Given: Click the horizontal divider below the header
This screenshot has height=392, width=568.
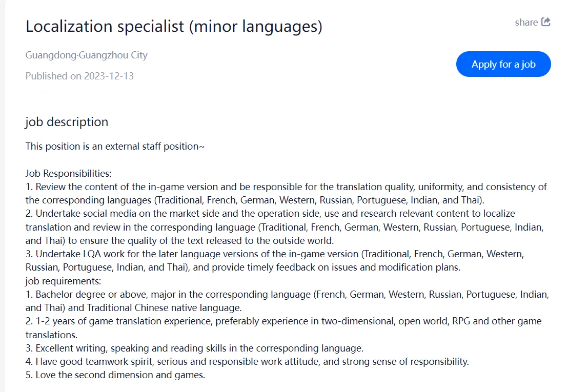Looking at the screenshot, I should point(292,93).
